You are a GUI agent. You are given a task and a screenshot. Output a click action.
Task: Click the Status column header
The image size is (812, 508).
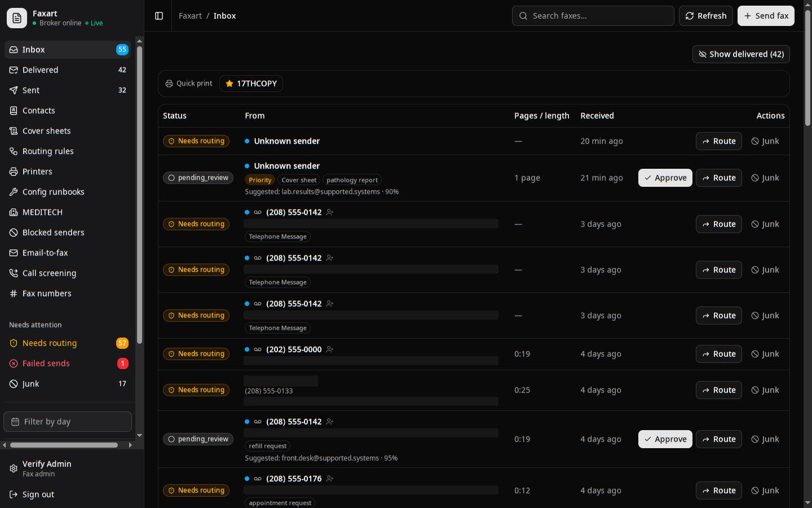point(175,116)
